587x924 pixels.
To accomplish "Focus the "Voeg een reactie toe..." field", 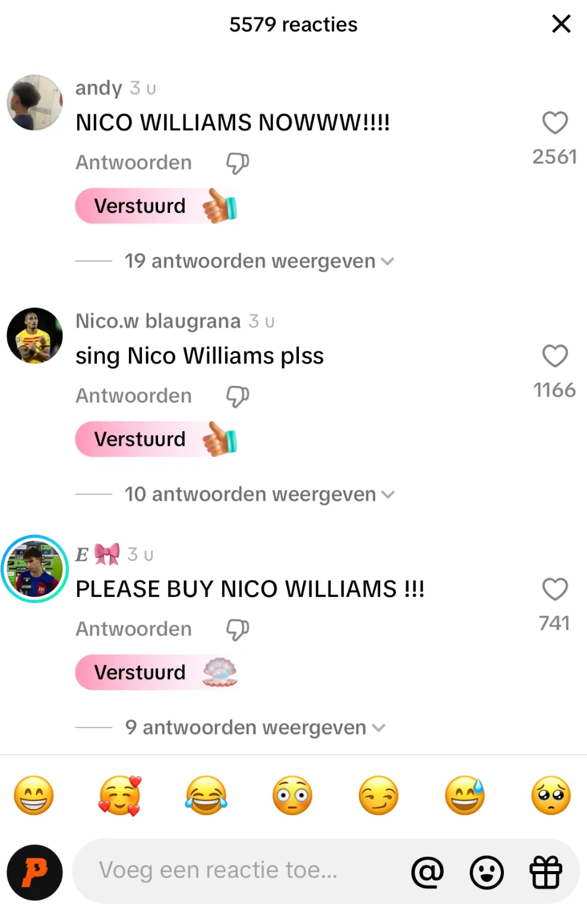I will pyautogui.click(x=238, y=870).
